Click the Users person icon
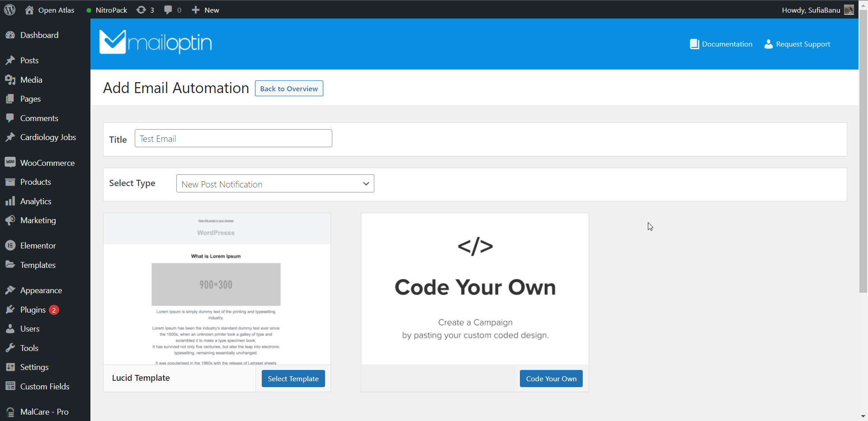868x421 pixels. click(10, 329)
